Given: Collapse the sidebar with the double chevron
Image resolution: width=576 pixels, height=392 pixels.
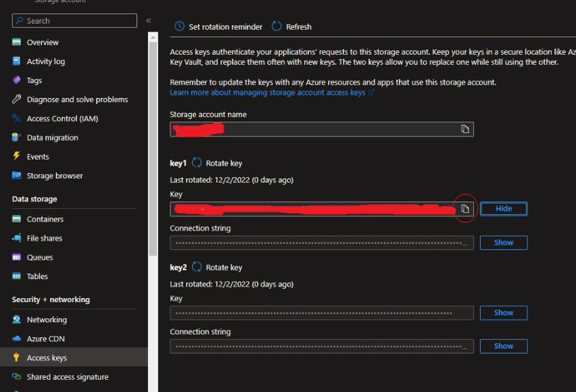Looking at the screenshot, I should [149, 20].
